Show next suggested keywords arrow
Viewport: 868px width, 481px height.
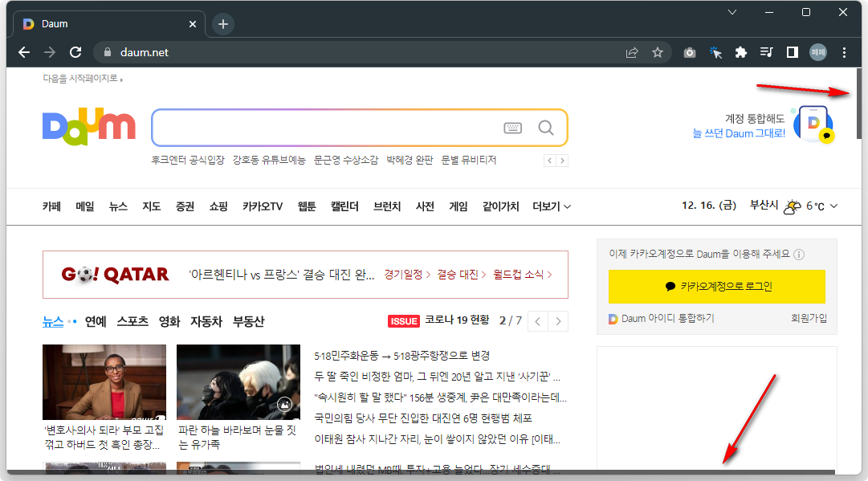tap(562, 161)
